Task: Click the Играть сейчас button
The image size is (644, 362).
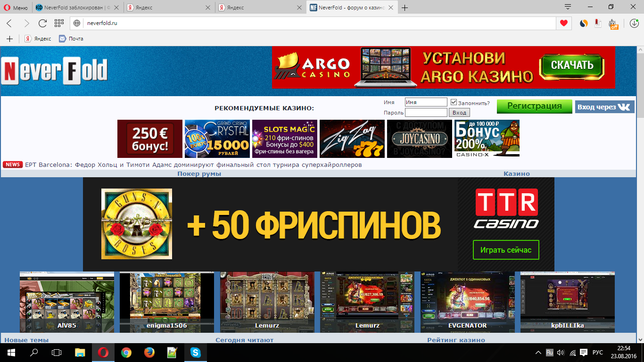Action: coord(506,250)
